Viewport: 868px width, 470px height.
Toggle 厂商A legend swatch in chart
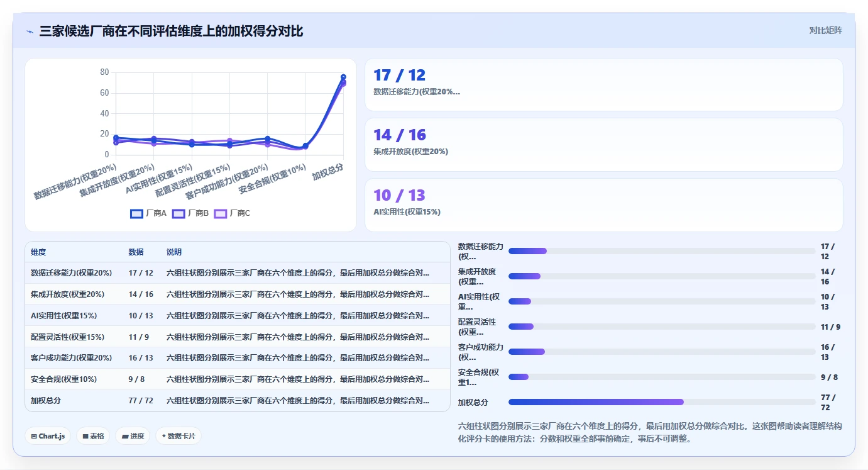(x=136, y=213)
